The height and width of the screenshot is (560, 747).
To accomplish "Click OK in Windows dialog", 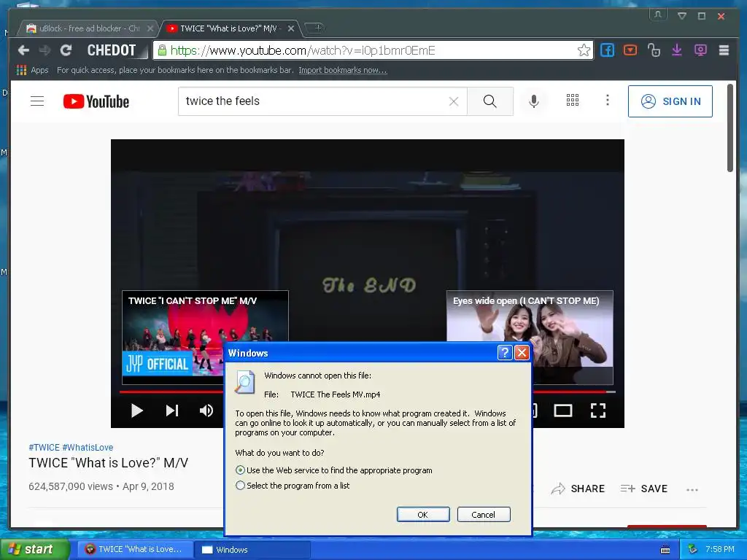I will pyautogui.click(x=423, y=514).
